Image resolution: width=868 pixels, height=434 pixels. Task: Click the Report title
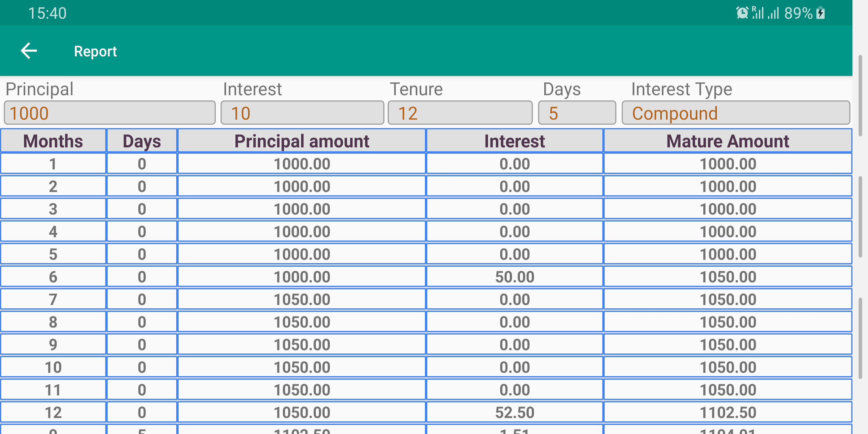click(95, 51)
